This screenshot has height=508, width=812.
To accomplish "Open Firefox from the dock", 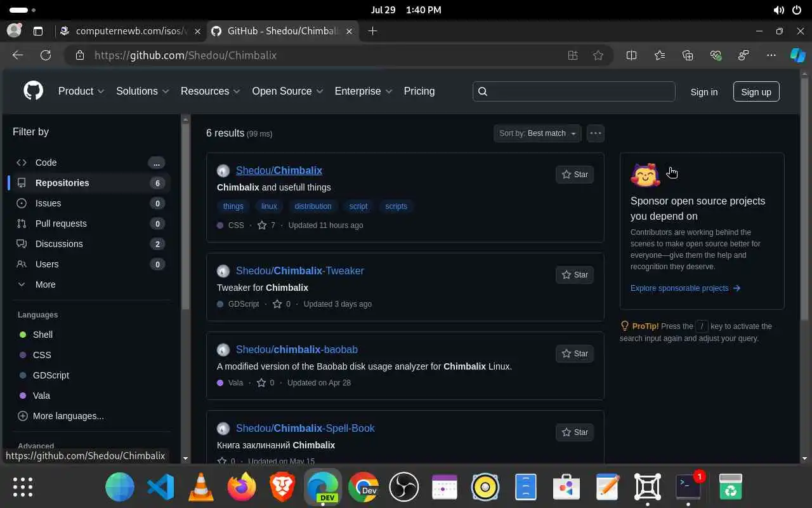I will pos(242,487).
